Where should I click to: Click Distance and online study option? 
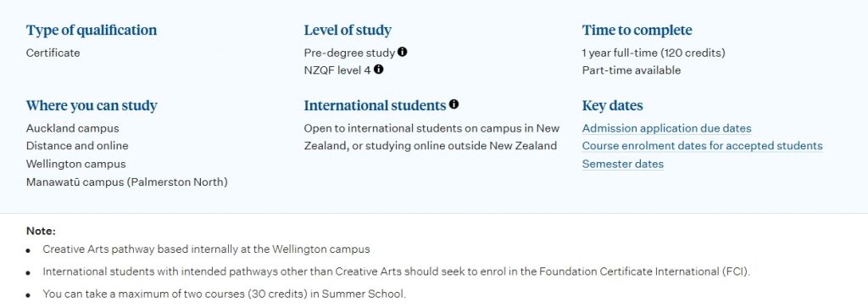point(77,146)
